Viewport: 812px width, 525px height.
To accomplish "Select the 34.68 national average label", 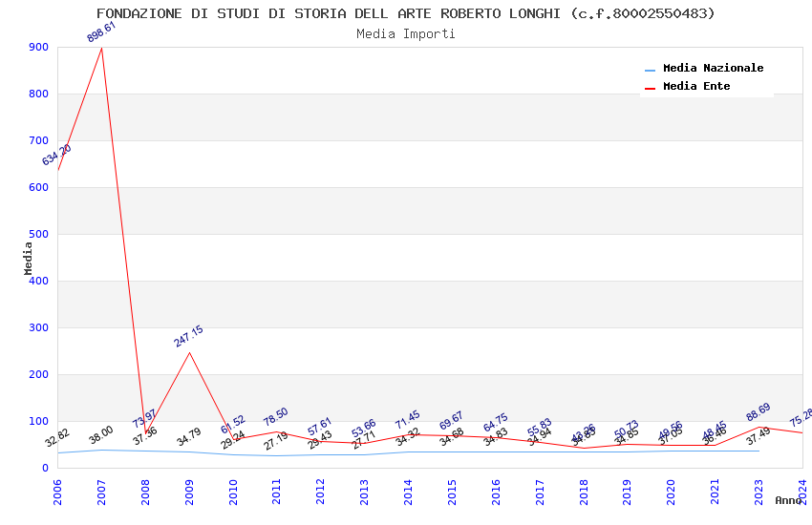I will 452,437.
